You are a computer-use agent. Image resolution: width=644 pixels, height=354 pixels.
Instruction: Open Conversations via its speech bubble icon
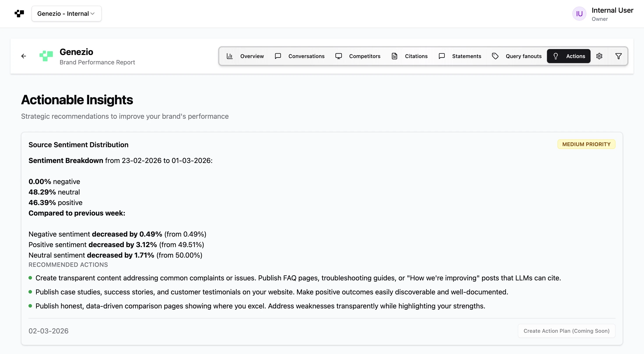278,56
